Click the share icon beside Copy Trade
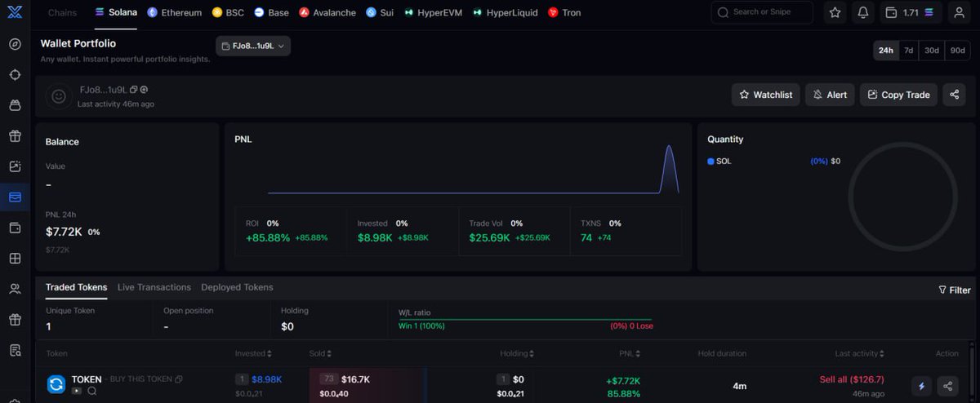Image resolution: width=980 pixels, height=403 pixels. pos(954,95)
